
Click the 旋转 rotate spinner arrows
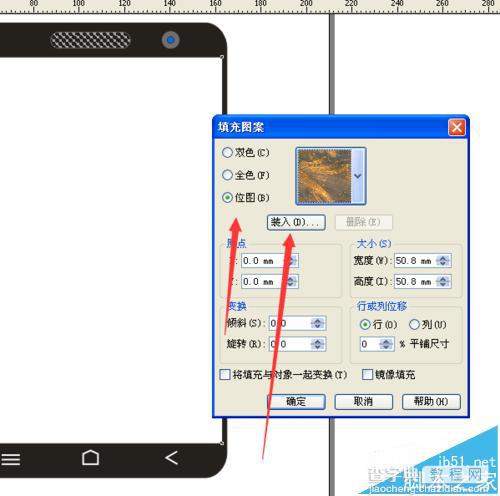pyautogui.click(x=318, y=344)
